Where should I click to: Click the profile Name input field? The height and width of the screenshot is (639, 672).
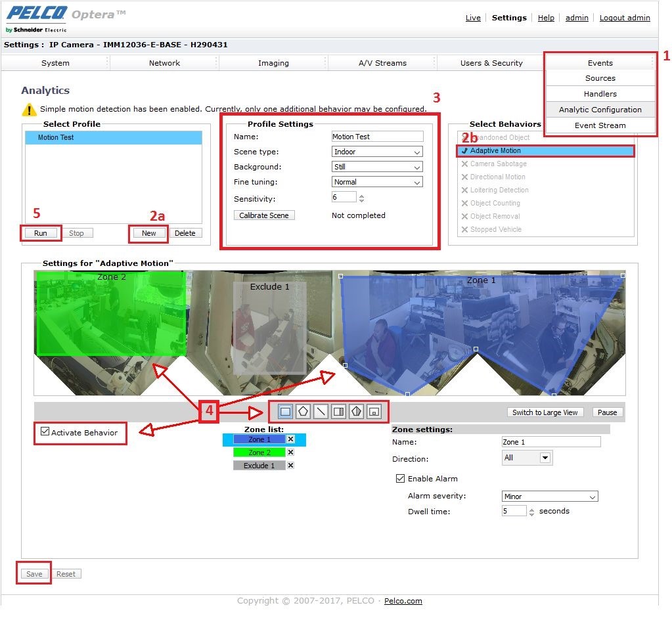pyautogui.click(x=377, y=137)
